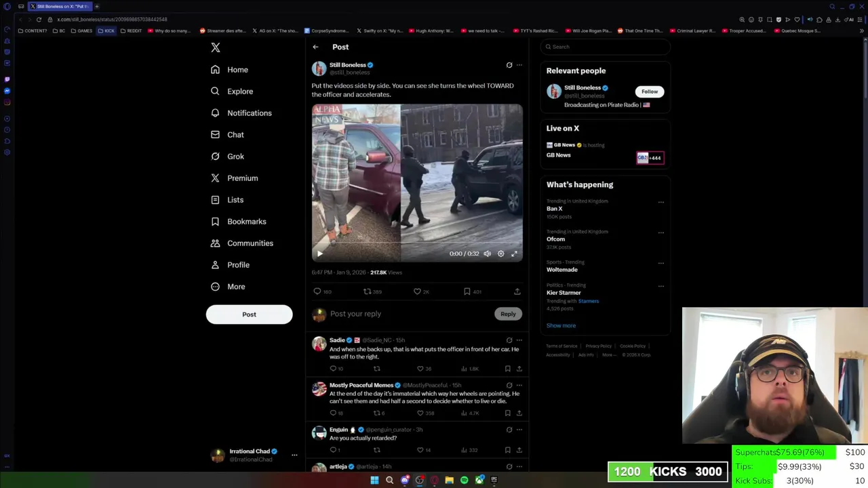The width and height of the screenshot is (868, 488).
Task: Open GB News live broadcast
Action: tap(605, 150)
